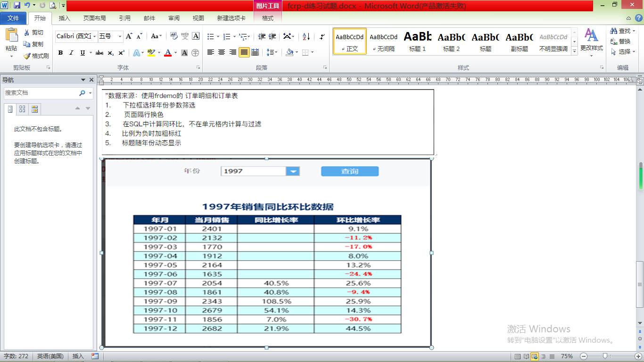
Task: Click the red Font Color A button
Action: pyautogui.click(x=168, y=53)
